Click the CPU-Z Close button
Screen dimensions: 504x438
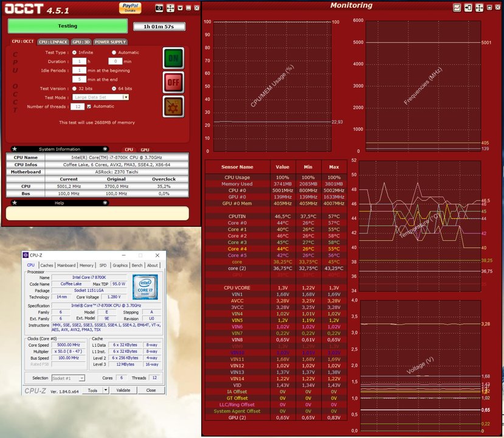click(151, 390)
